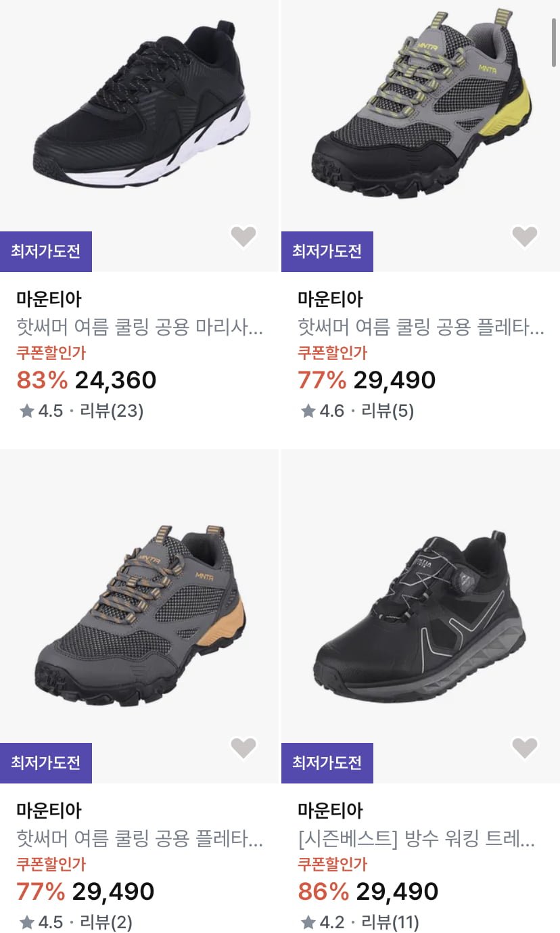Open the 시즌베스트 waterproof walking shoe title
The height and width of the screenshot is (933, 560).
[417, 840]
